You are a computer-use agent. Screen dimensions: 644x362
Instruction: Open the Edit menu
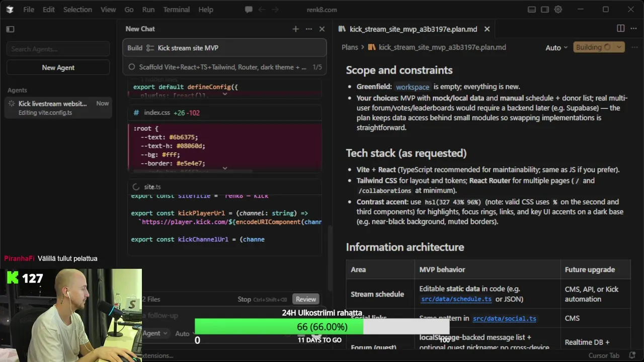click(49, 10)
